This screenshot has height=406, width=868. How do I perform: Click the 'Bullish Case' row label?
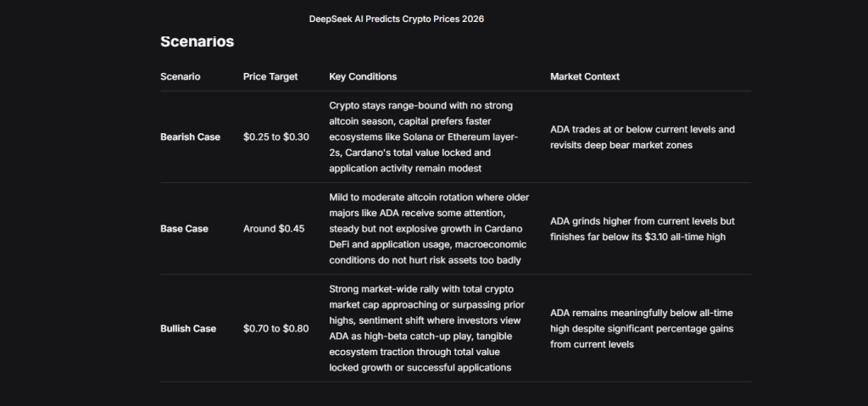tap(188, 329)
